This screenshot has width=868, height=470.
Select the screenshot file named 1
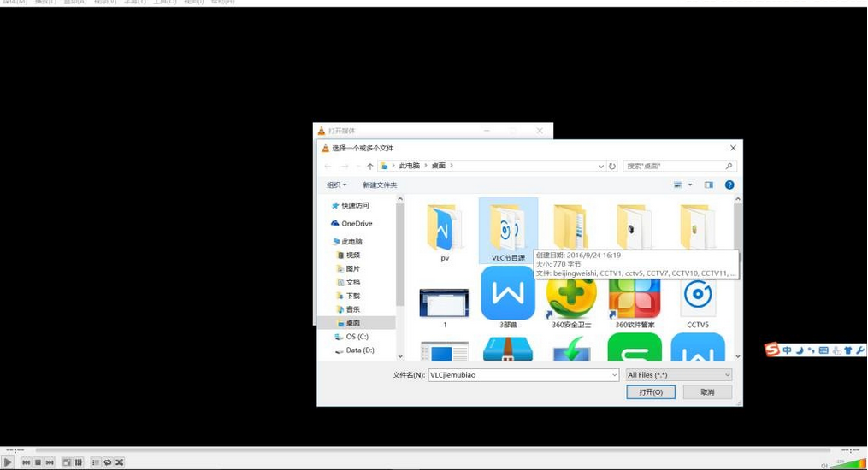click(445, 307)
